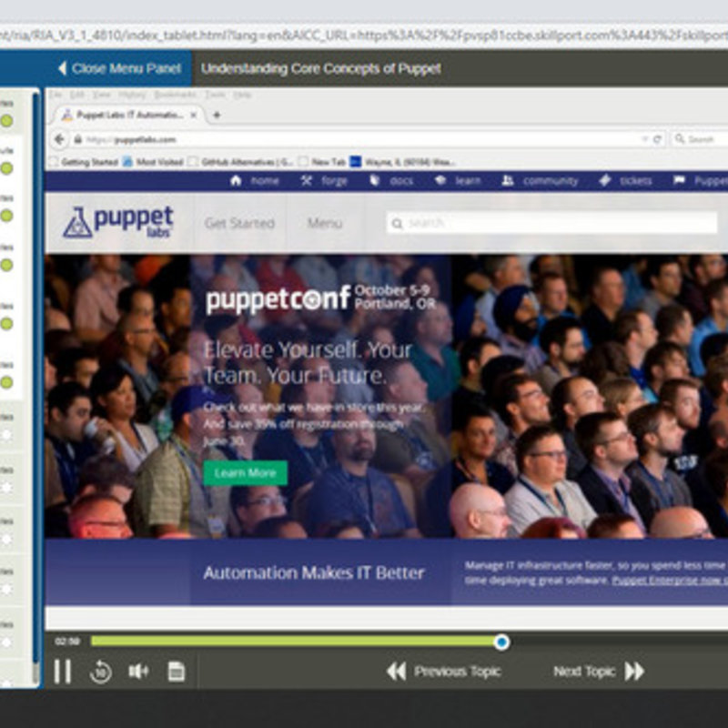Click the video progress slider handle

click(501, 642)
